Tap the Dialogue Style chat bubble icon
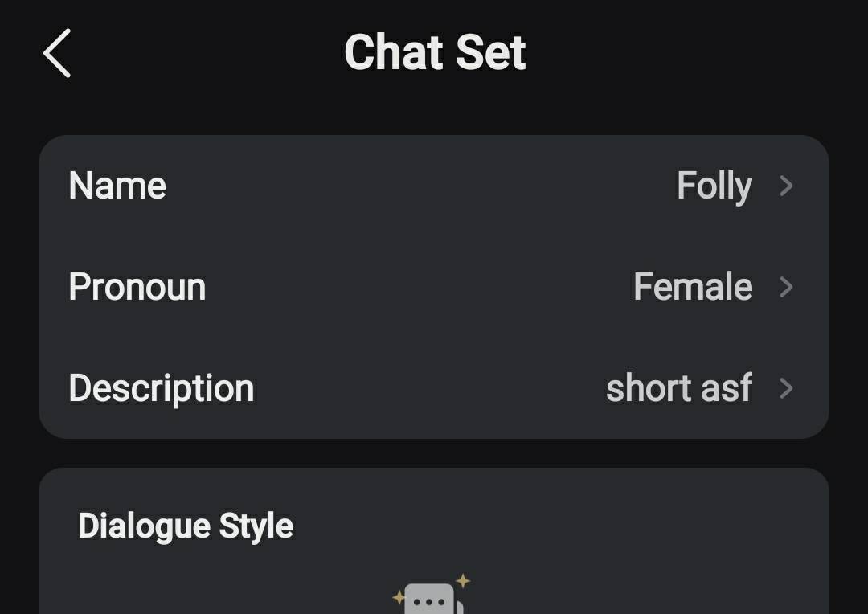Screen dimensions: 868x614 (429, 601)
